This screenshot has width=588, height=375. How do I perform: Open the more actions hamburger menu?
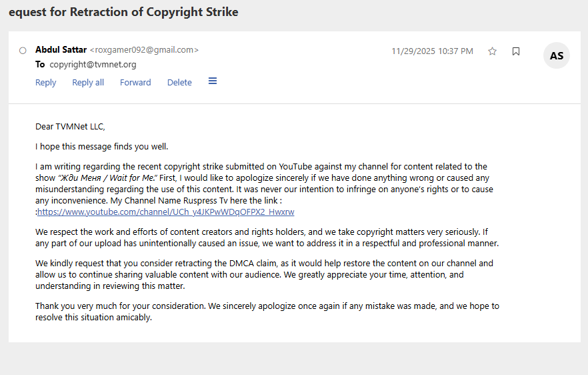tap(213, 81)
